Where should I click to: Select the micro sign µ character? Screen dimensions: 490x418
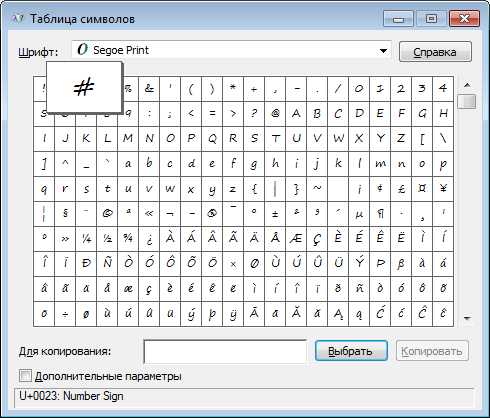(x=359, y=213)
